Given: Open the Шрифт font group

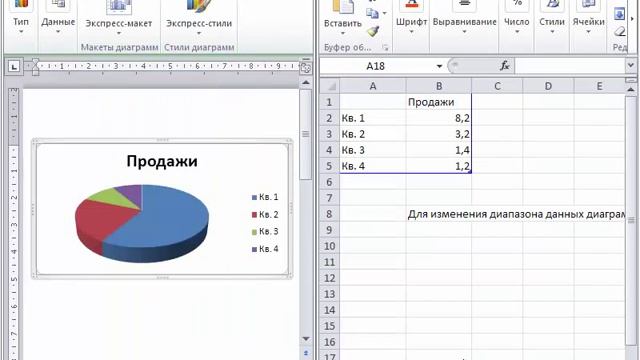Looking at the screenshot, I should (x=411, y=18).
